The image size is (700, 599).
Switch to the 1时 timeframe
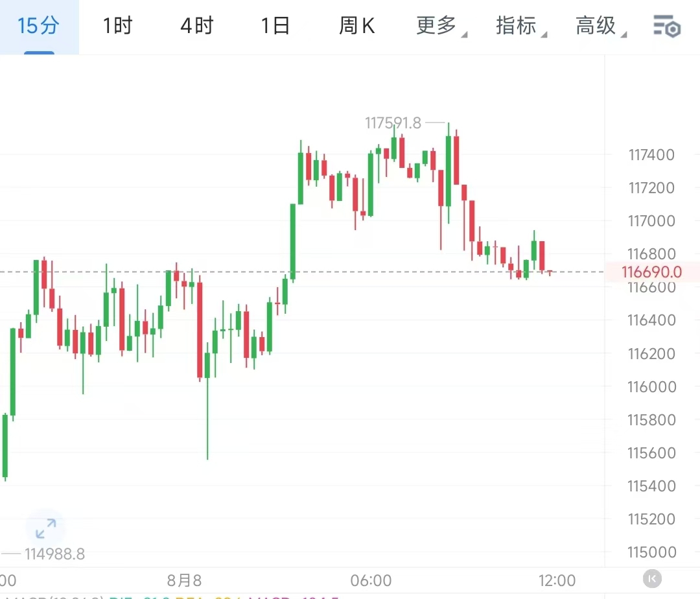coord(117,27)
